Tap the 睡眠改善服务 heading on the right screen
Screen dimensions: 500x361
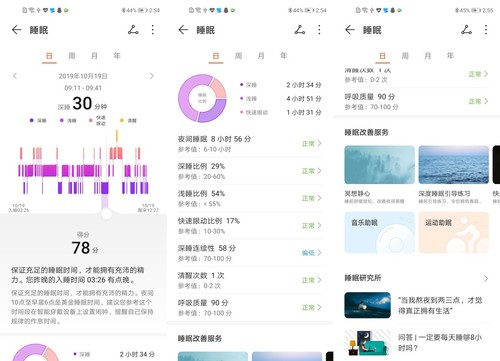tap(366, 132)
